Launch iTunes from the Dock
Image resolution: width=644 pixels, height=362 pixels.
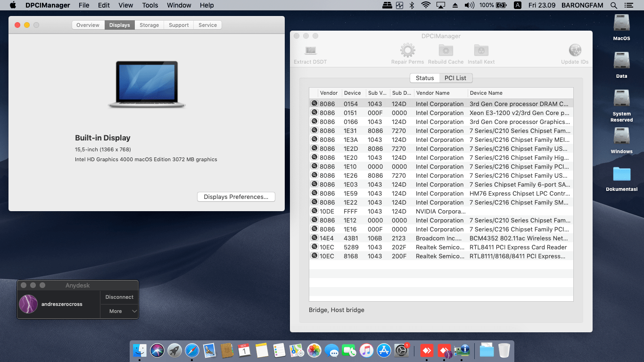tap(366, 350)
